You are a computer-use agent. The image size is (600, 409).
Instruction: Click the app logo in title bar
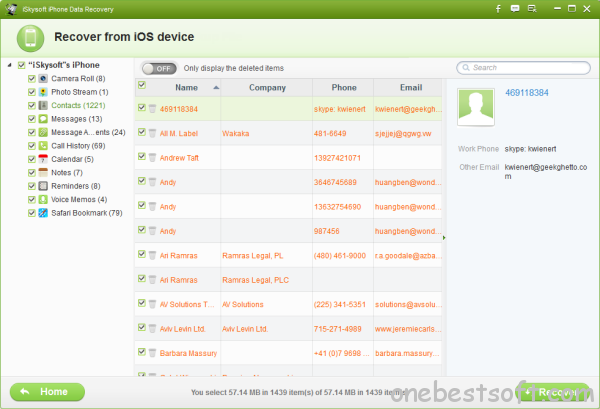(11, 9)
